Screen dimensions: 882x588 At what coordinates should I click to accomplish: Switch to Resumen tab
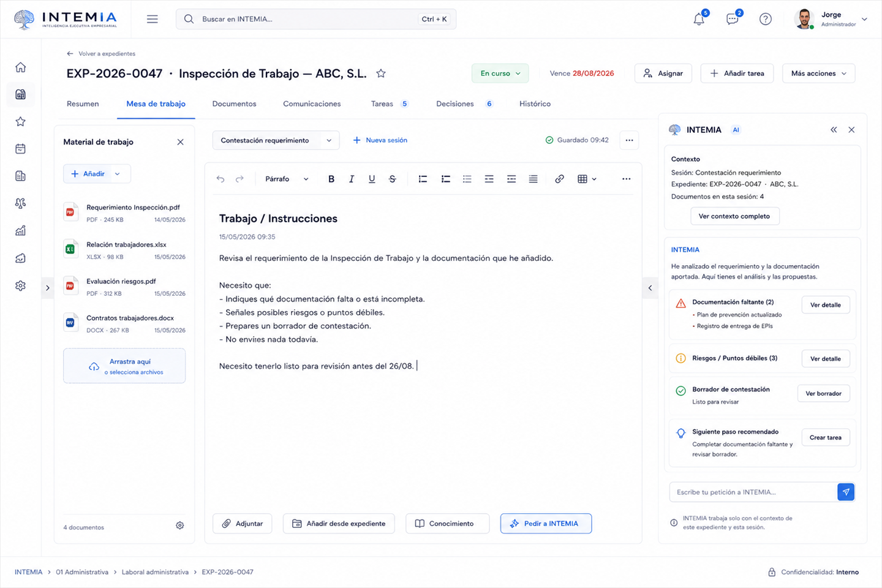(83, 104)
